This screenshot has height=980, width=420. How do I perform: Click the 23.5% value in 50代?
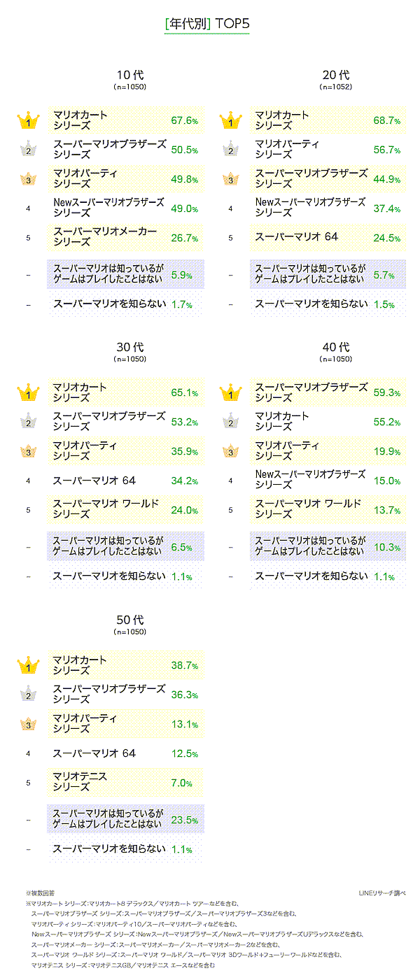184,821
